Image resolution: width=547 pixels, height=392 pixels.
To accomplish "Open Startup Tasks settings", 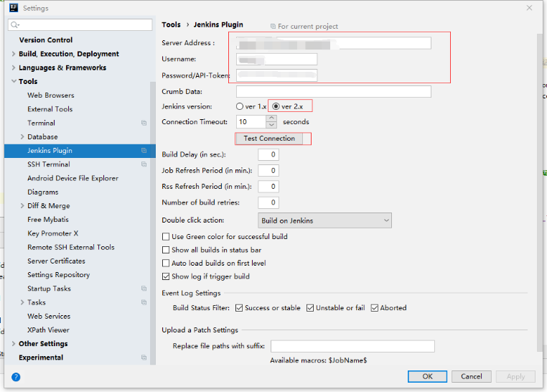I will tap(49, 289).
